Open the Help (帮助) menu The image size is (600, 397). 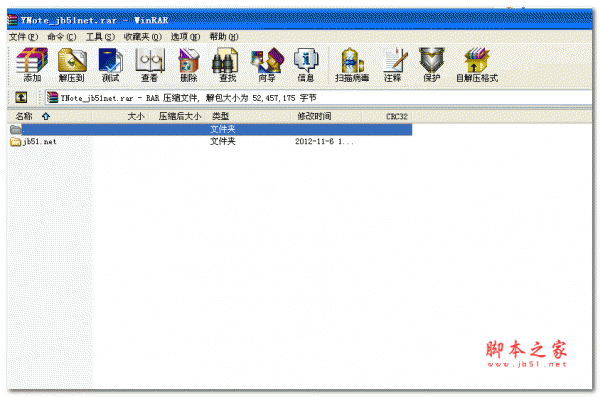[224, 37]
